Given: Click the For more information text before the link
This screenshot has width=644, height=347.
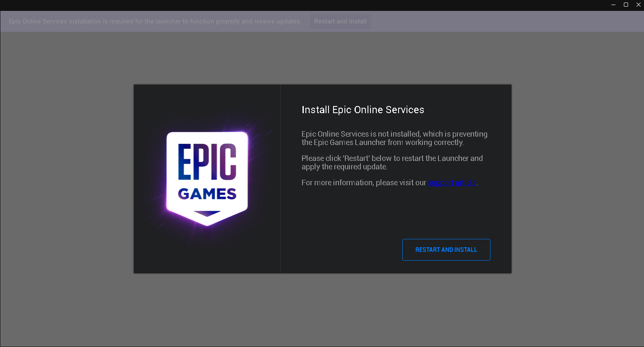Looking at the screenshot, I should pyautogui.click(x=364, y=183).
